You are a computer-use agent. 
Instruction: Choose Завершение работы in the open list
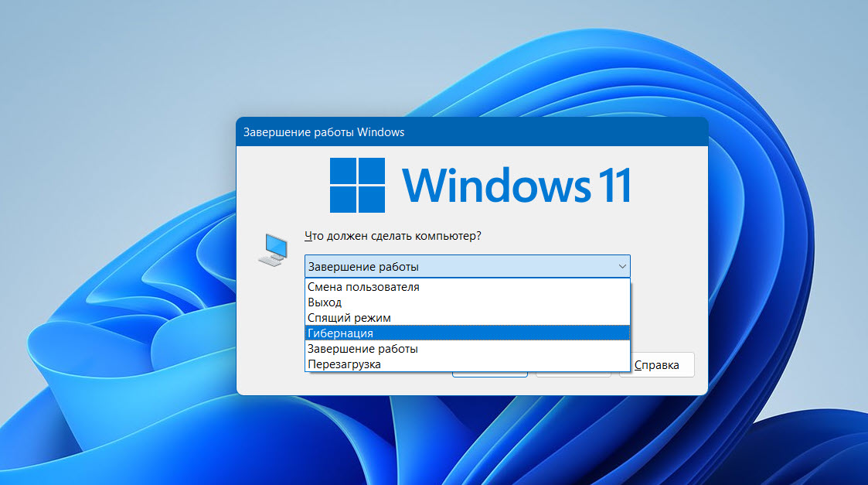pos(467,349)
